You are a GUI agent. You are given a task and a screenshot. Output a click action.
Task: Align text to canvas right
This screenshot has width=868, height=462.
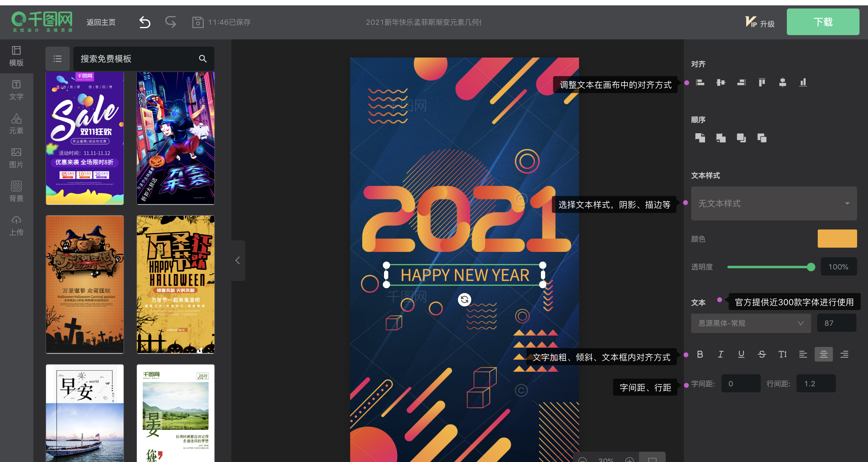pos(741,82)
